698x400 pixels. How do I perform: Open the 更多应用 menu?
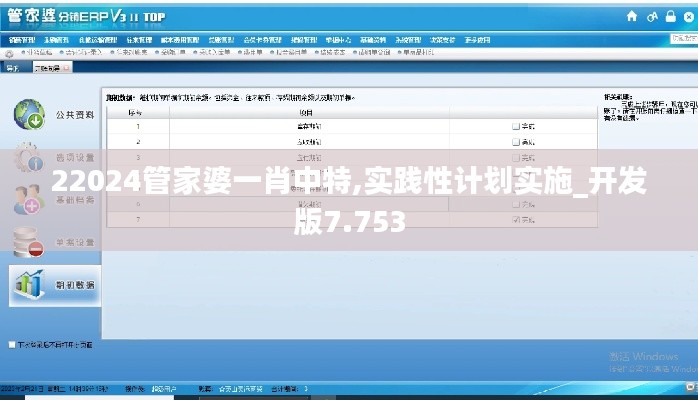477,40
